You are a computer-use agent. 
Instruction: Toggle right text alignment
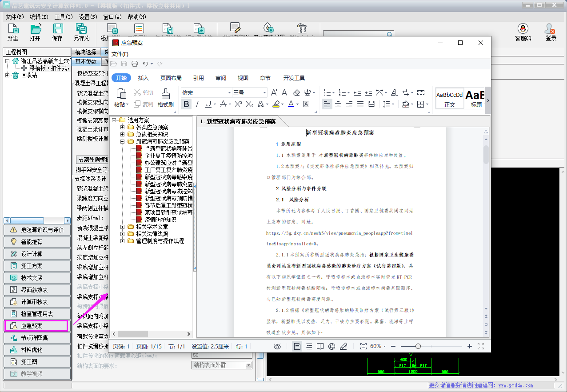pos(349,104)
